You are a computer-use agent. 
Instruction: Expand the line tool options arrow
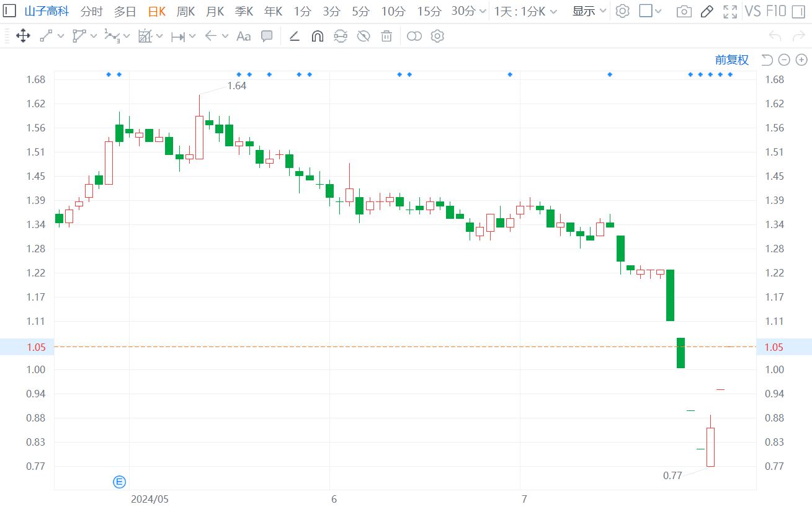pyautogui.click(x=61, y=36)
